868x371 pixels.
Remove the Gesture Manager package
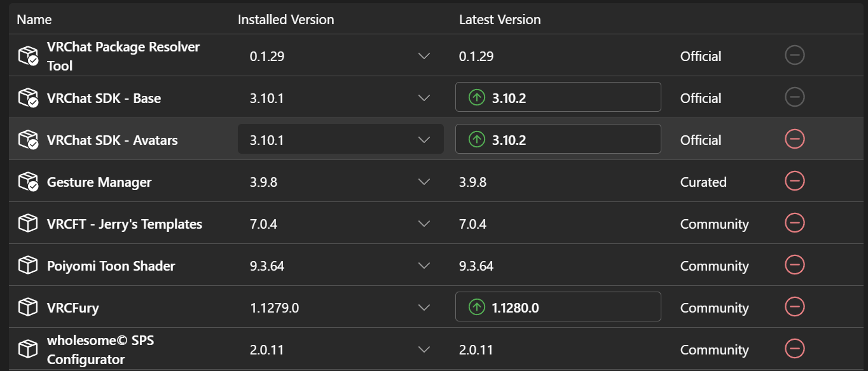pyautogui.click(x=795, y=181)
